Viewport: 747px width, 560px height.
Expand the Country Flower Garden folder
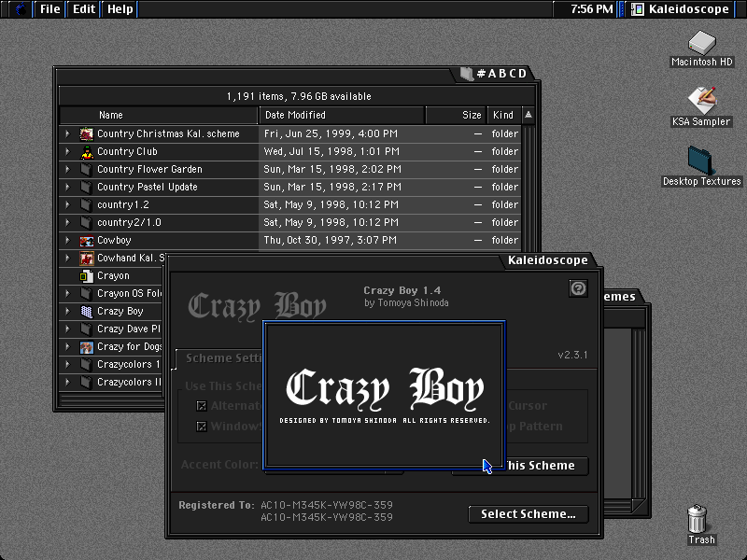[x=67, y=169]
